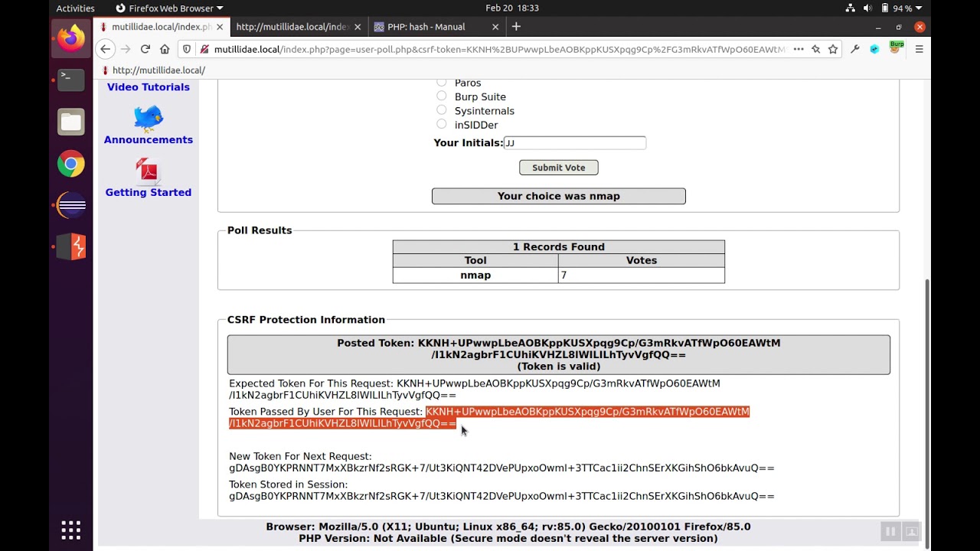The height and width of the screenshot is (551, 980).
Task: Show site security lock information
Action: [204, 49]
